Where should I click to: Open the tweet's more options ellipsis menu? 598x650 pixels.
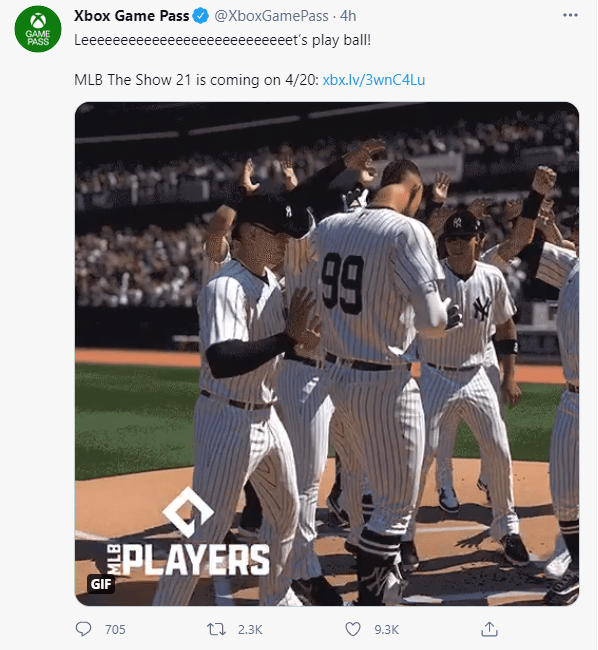[570, 15]
